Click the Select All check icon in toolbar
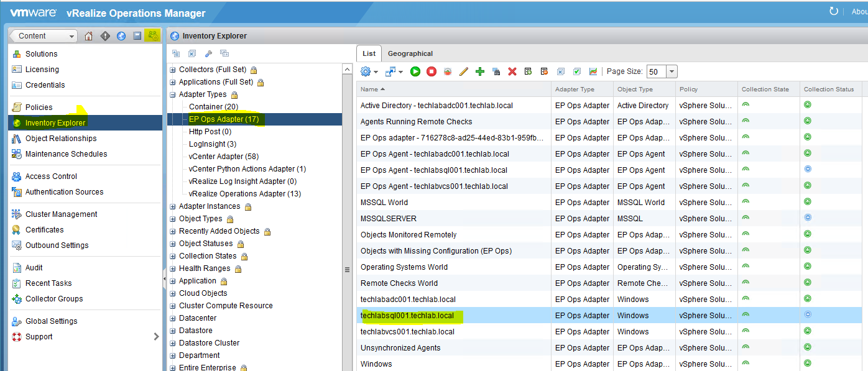Screen dimensions: 868x371 [577, 71]
